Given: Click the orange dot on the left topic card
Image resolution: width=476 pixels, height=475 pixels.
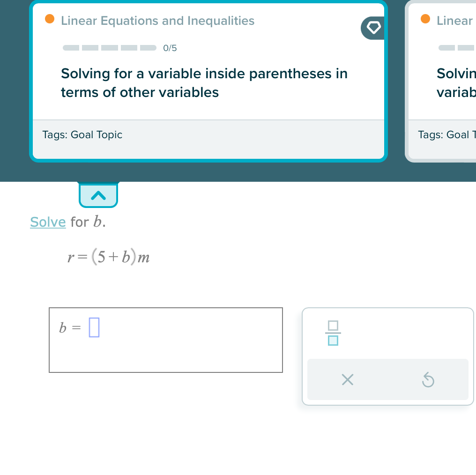Looking at the screenshot, I should 49,19.
